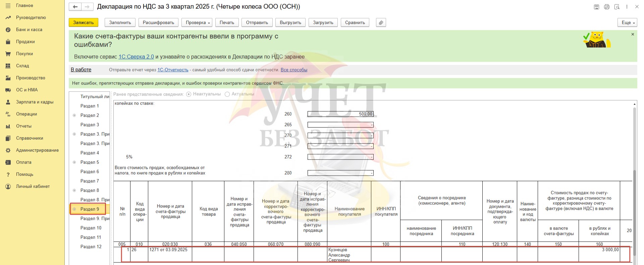Click the Помощь question mark icon
Image resolution: width=644 pixels, height=265 pixels.
point(8,175)
